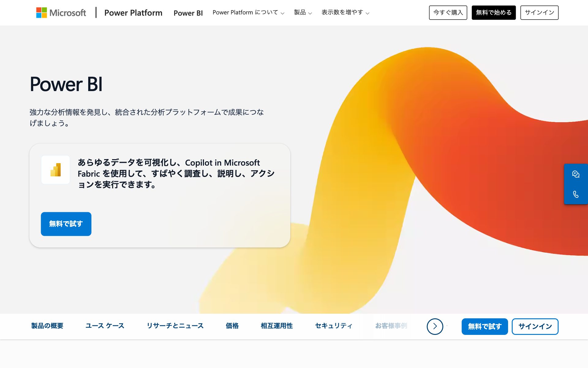
Task: Go to the Power Platform home link
Action: [133, 13]
